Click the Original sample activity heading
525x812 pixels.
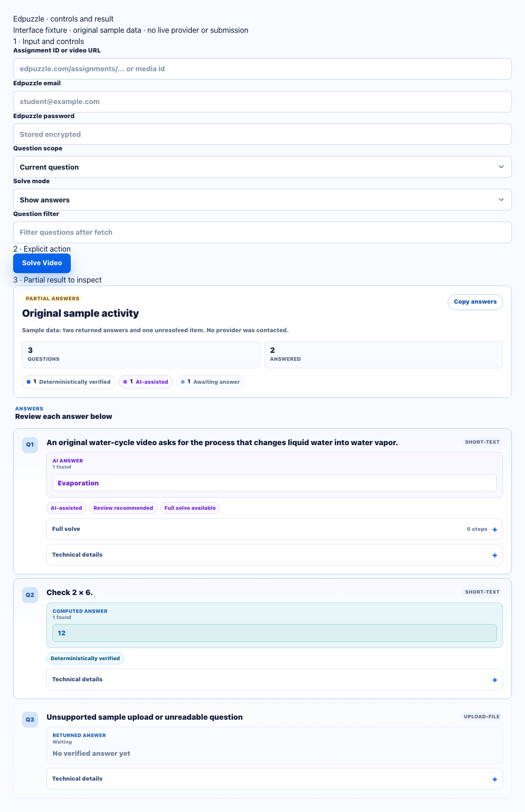coord(81,313)
